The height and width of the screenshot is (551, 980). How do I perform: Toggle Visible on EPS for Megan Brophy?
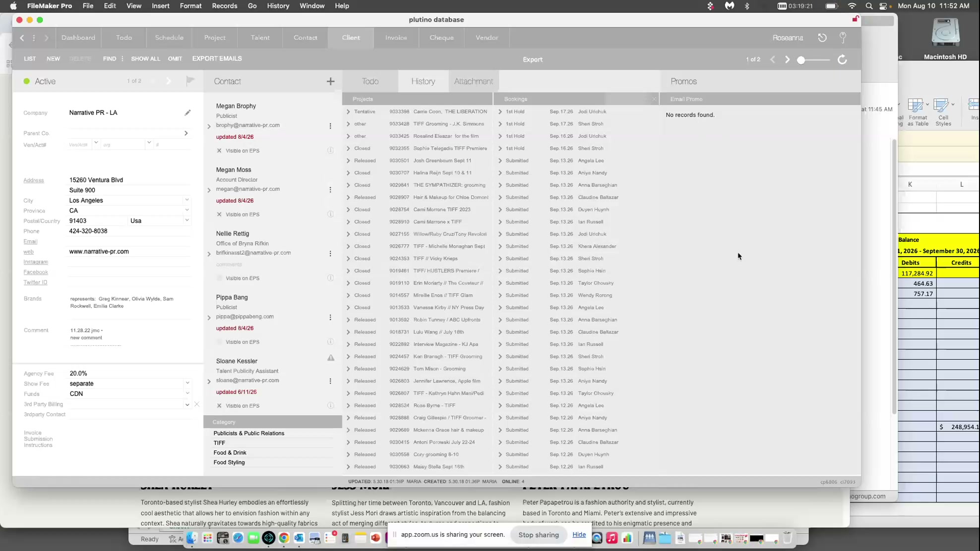pyautogui.click(x=219, y=151)
